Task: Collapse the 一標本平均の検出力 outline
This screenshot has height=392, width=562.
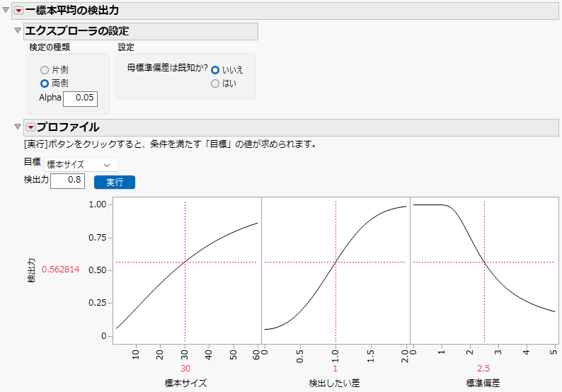Action: tap(6, 10)
